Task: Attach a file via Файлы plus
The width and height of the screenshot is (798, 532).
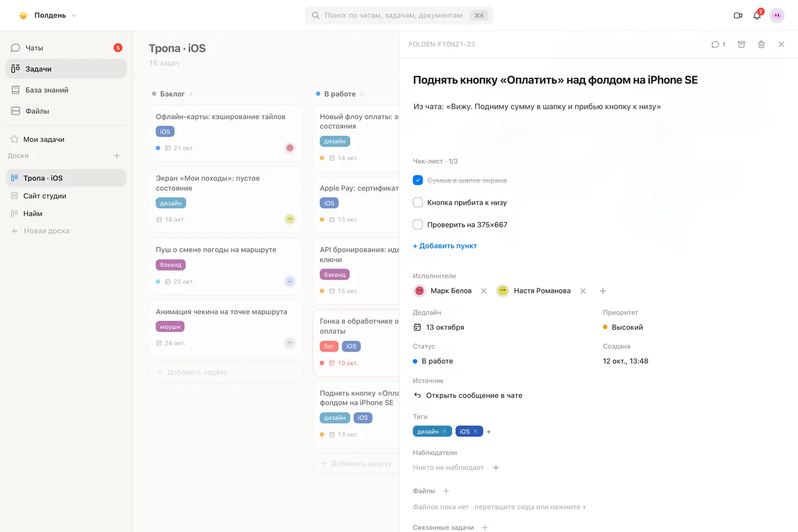Action: 446,491
